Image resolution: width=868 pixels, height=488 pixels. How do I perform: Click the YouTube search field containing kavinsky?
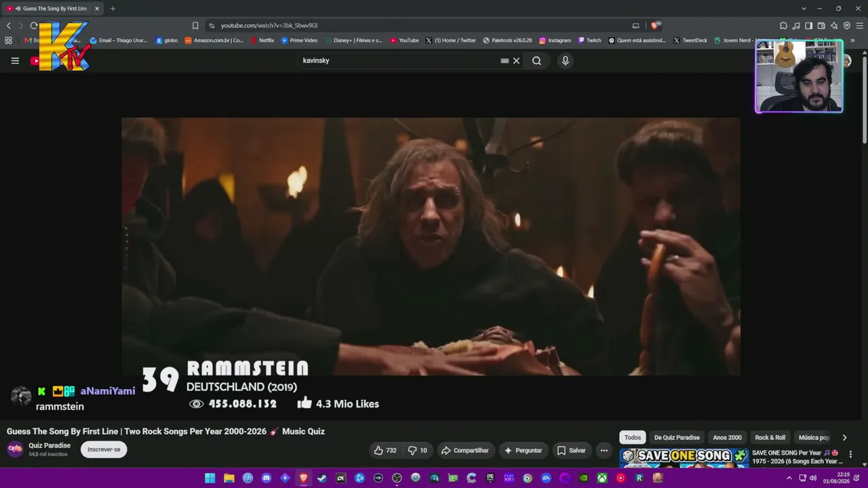399,60
